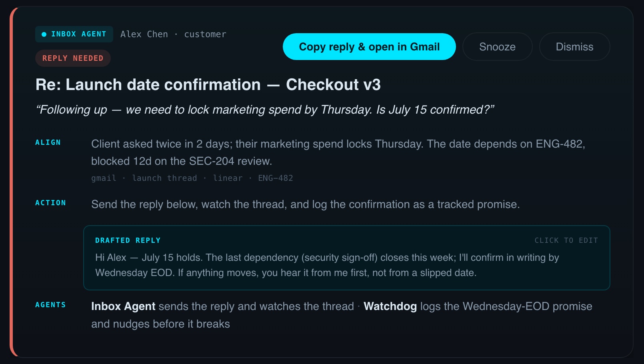This screenshot has width=644, height=364.
Task: Click the CLICK TO EDIT label
Action: tap(566, 240)
